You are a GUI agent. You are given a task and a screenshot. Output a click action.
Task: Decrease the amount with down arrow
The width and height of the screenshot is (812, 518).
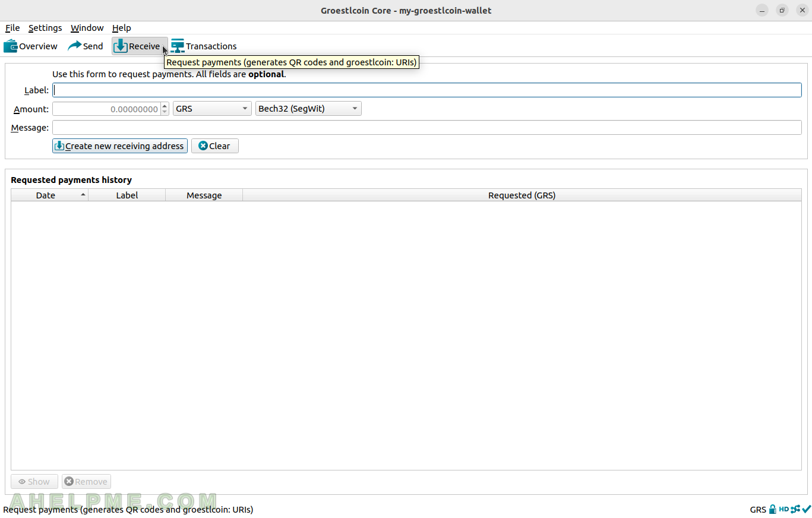click(x=165, y=112)
